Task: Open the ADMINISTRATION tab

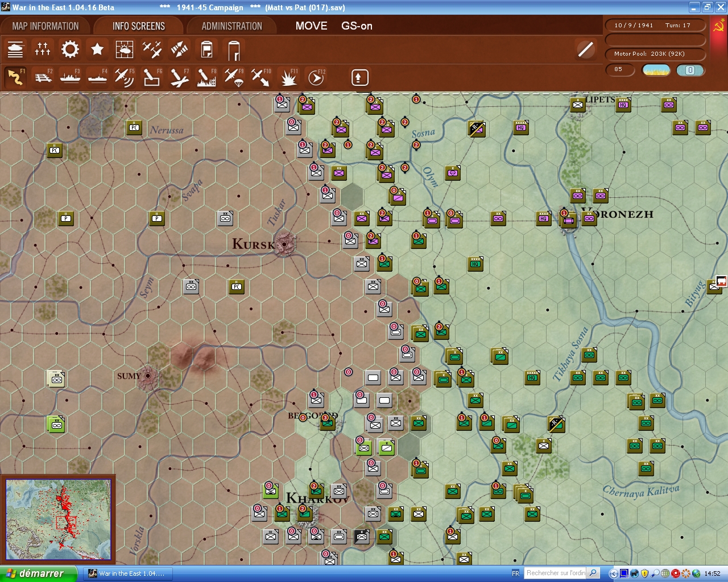Action: pos(232,26)
